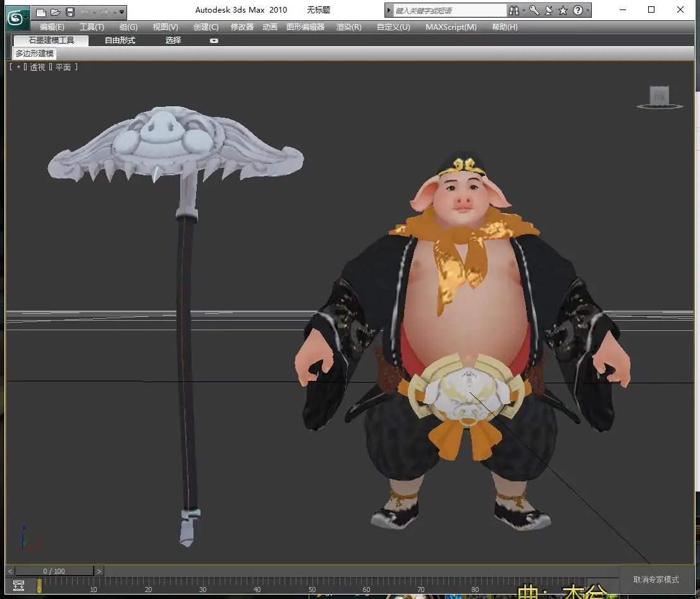Click the InfoCenter keyword search field
Screen dimensions: 700x599
coord(450,10)
